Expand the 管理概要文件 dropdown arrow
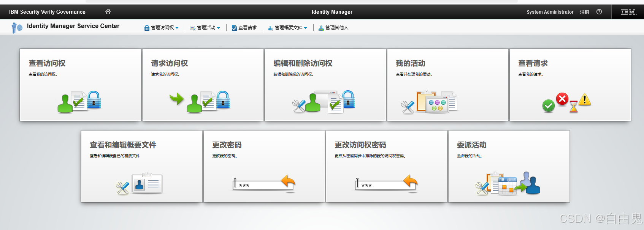 pos(306,28)
